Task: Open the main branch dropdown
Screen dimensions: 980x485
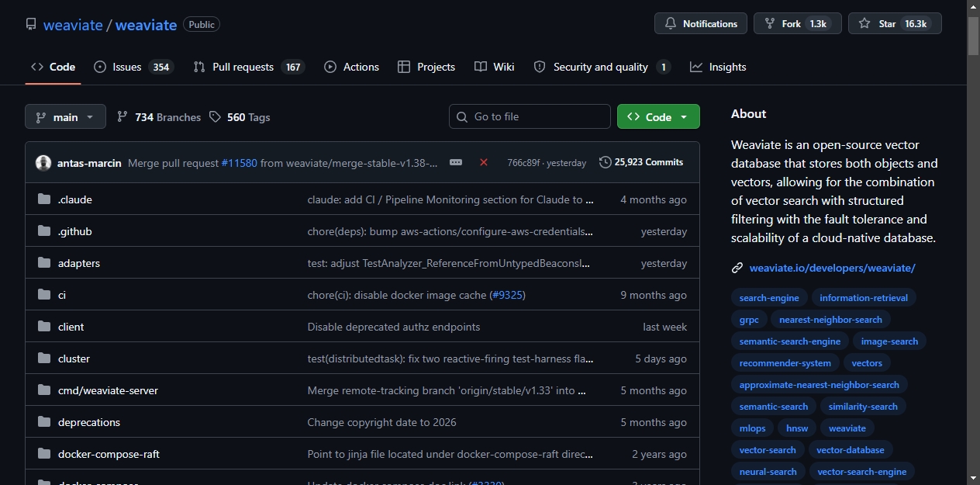Action: (65, 116)
